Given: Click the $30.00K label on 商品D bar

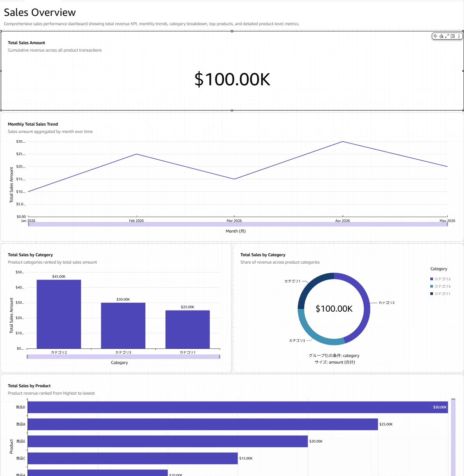Looking at the screenshot, I should pyautogui.click(x=440, y=407).
